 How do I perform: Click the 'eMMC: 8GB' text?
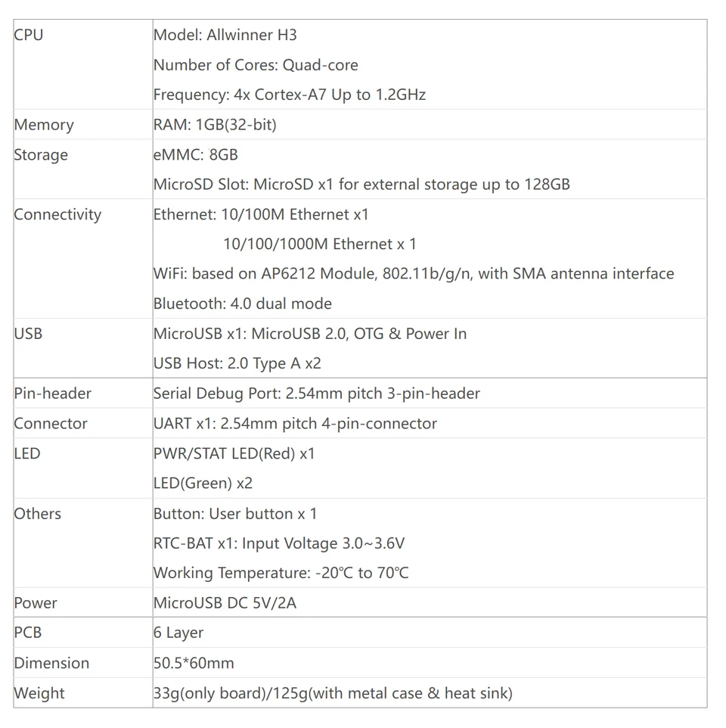click(195, 155)
